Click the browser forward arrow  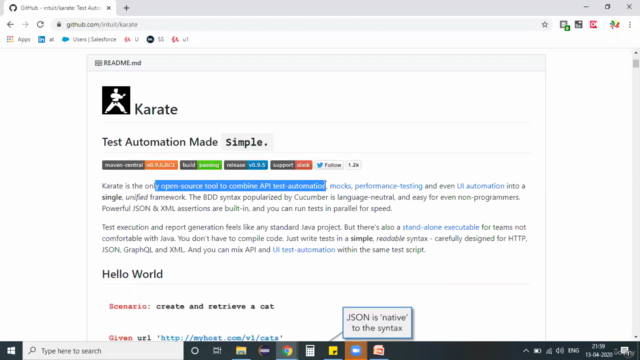(25, 24)
